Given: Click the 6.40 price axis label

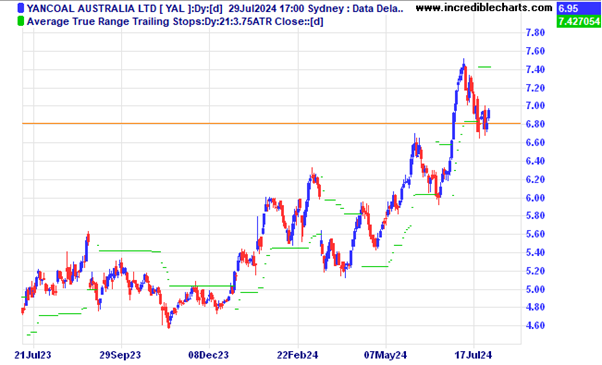Looking at the screenshot, I should (535, 161).
